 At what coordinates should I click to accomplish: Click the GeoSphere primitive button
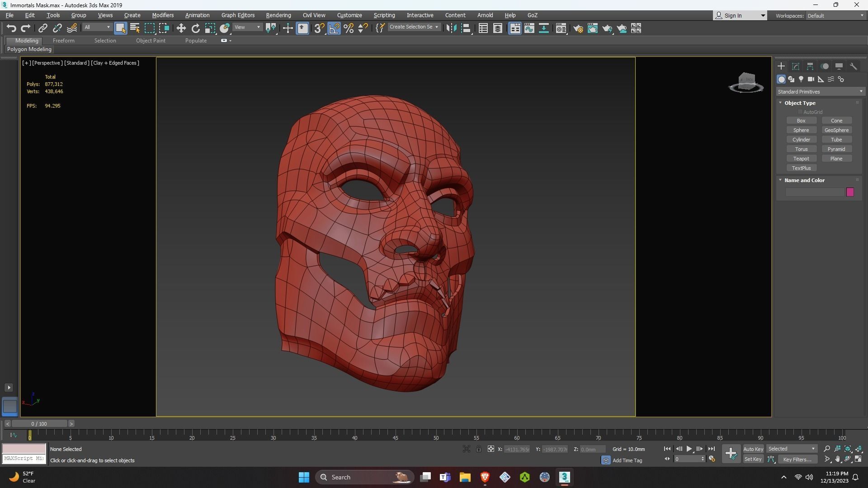(836, 130)
